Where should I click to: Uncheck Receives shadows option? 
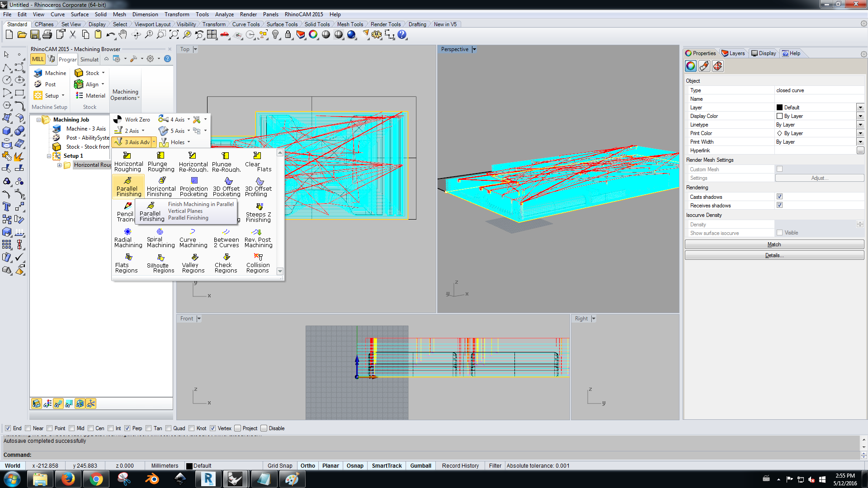[779, 205]
